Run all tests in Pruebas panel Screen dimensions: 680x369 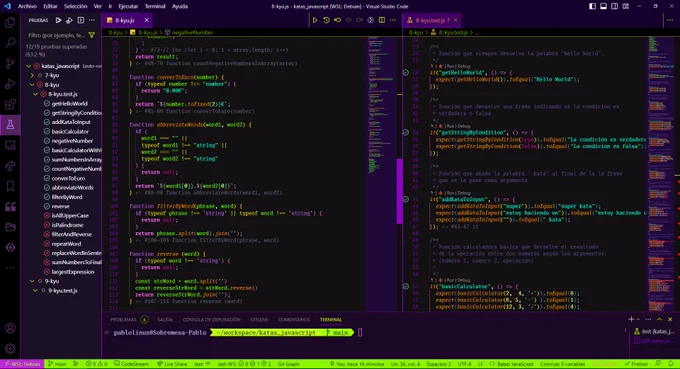pos(59,20)
